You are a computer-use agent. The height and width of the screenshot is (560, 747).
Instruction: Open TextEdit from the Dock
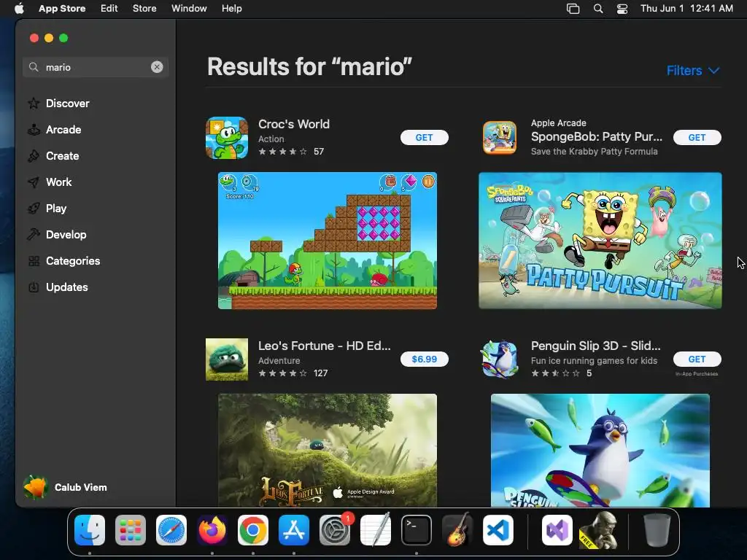[376, 529]
